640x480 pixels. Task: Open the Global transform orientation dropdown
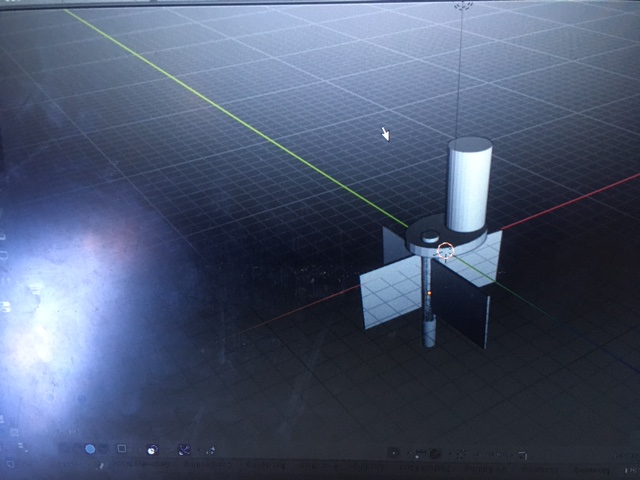[x=500, y=454]
